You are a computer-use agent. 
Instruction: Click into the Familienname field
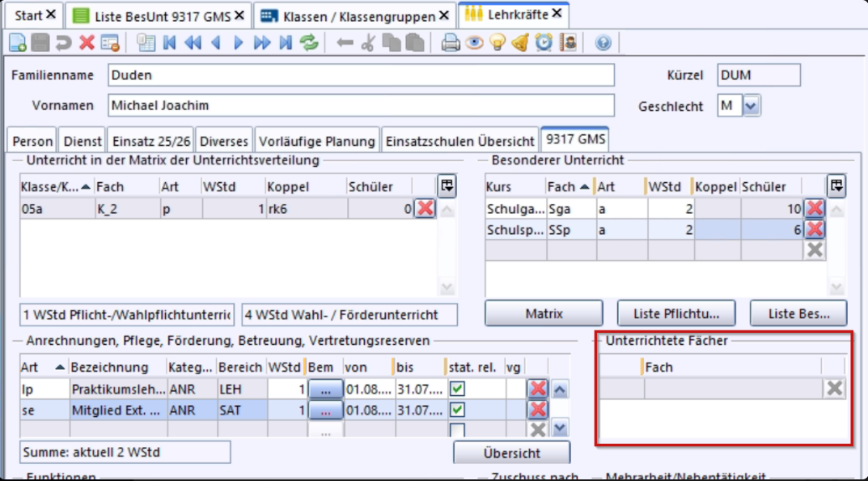[x=360, y=75]
